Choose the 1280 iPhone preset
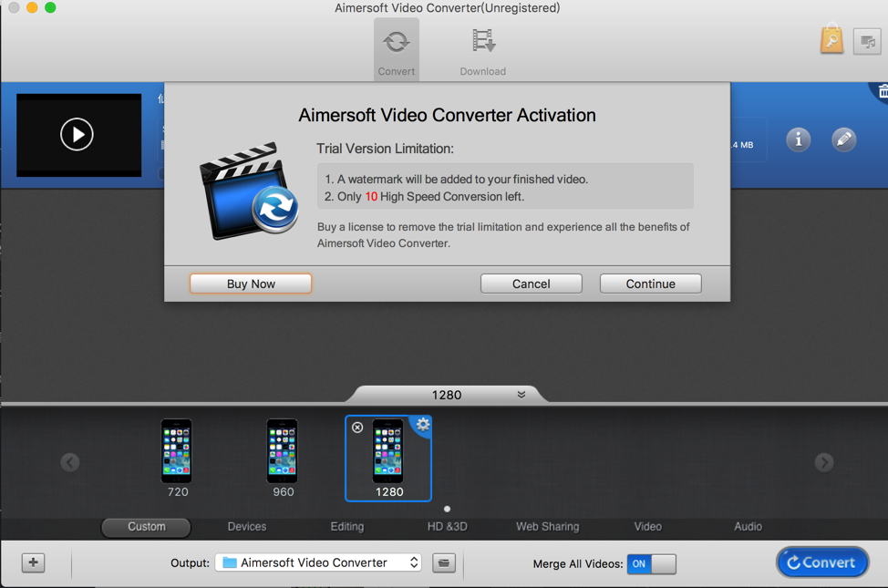Viewport: 888px width, 588px height. 388,459
